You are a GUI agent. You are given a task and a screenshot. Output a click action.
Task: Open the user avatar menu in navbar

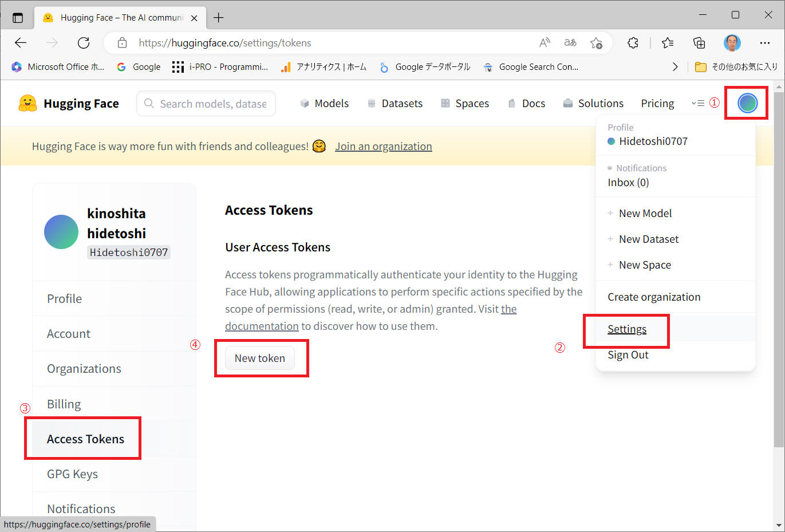click(x=747, y=103)
